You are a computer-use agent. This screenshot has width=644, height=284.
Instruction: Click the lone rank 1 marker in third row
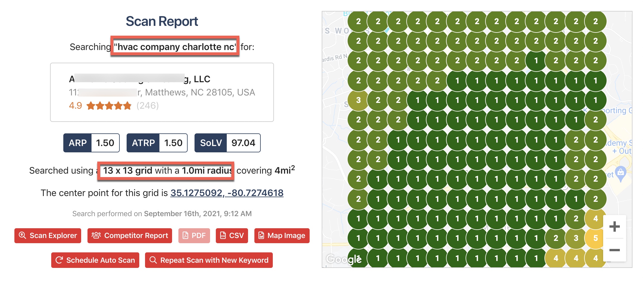(x=536, y=61)
